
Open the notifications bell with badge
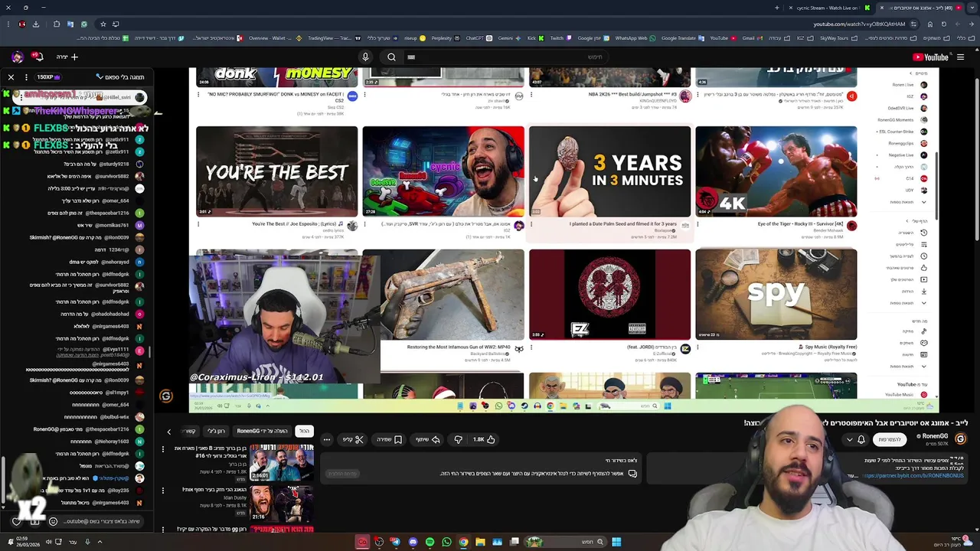coord(37,57)
